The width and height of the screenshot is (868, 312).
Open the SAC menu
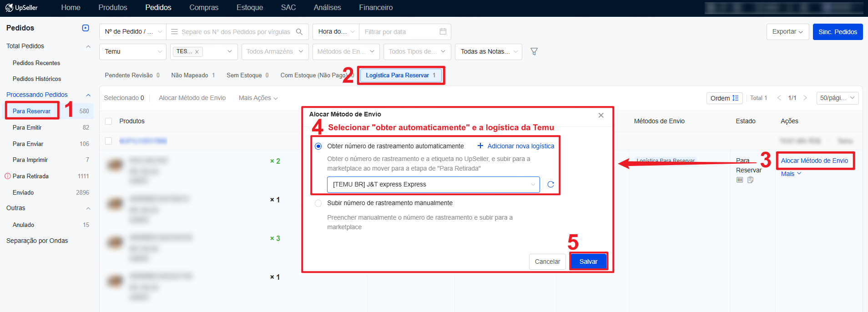click(288, 8)
